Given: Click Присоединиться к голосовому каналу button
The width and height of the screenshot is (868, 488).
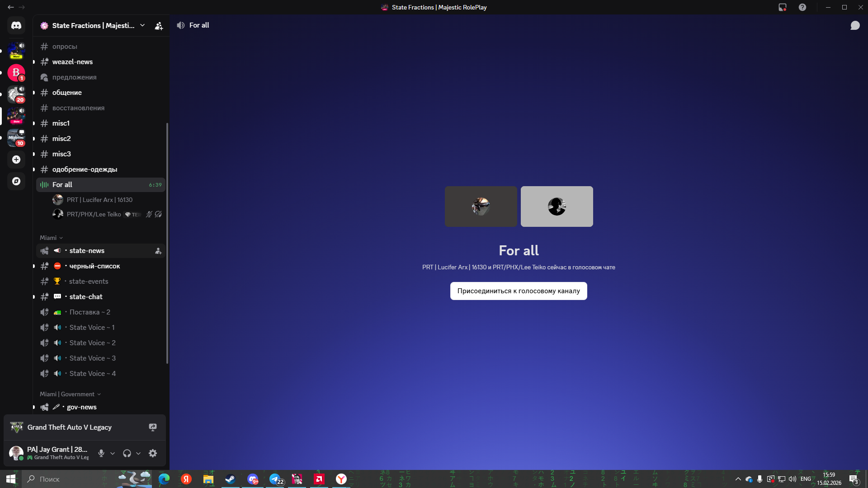Looking at the screenshot, I should coord(519,291).
